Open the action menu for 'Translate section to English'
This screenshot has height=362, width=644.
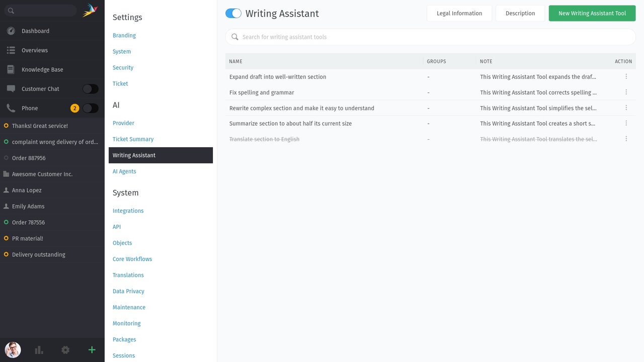626,139
